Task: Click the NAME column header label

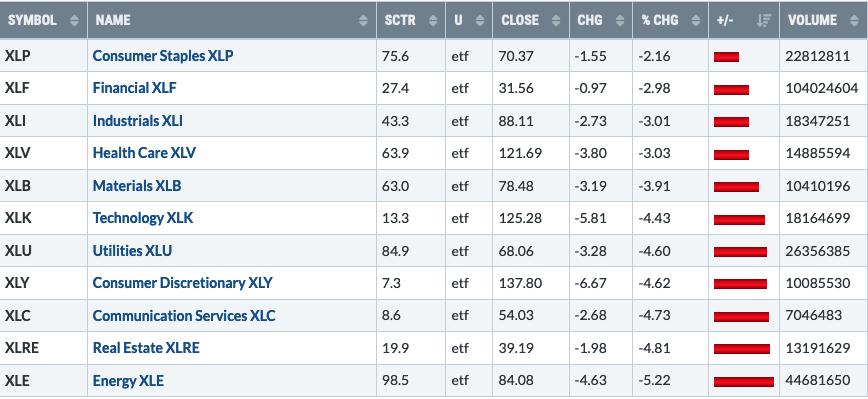Action: 113,20
